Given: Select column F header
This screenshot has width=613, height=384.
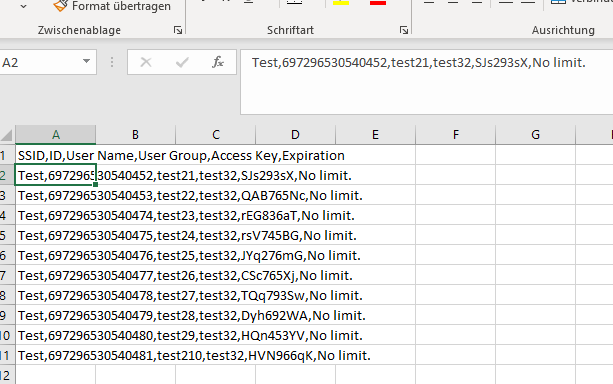Looking at the screenshot, I should pyautogui.click(x=455, y=135).
